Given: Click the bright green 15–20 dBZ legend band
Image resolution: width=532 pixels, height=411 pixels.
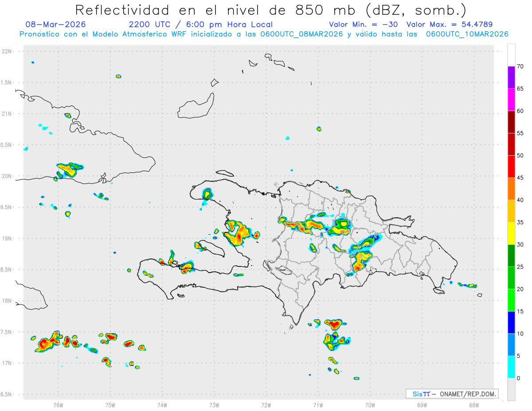Looking at the screenshot, I should [x=511, y=300].
